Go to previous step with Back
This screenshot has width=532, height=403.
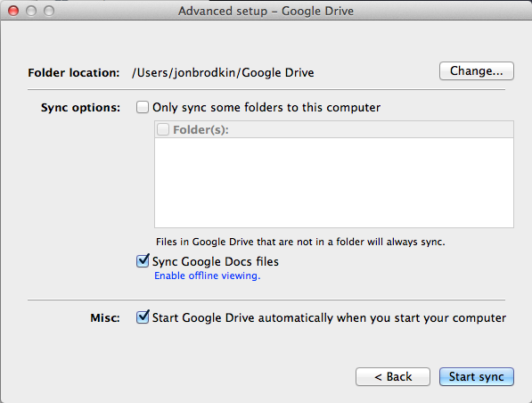(x=393, y=376)
